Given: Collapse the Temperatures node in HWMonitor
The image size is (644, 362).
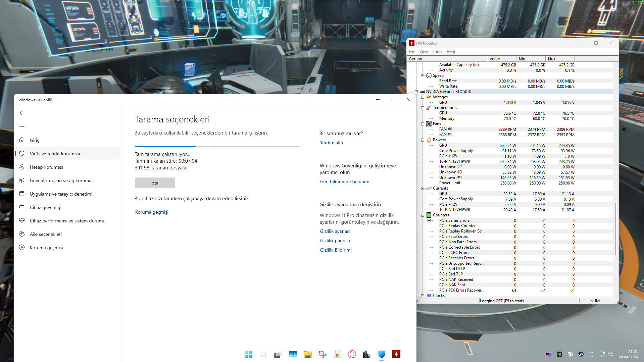Looking at the screenshot, I should (x=423, y=108).
